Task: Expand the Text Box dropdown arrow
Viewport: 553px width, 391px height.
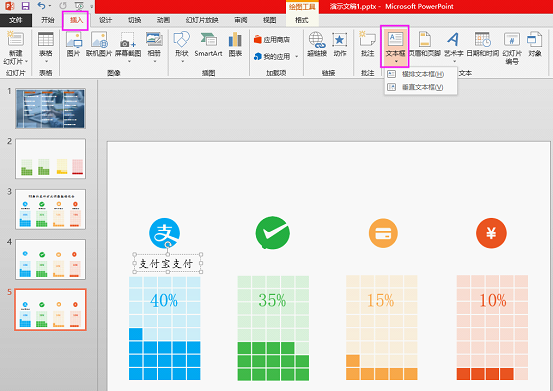Action: [396, 62]
